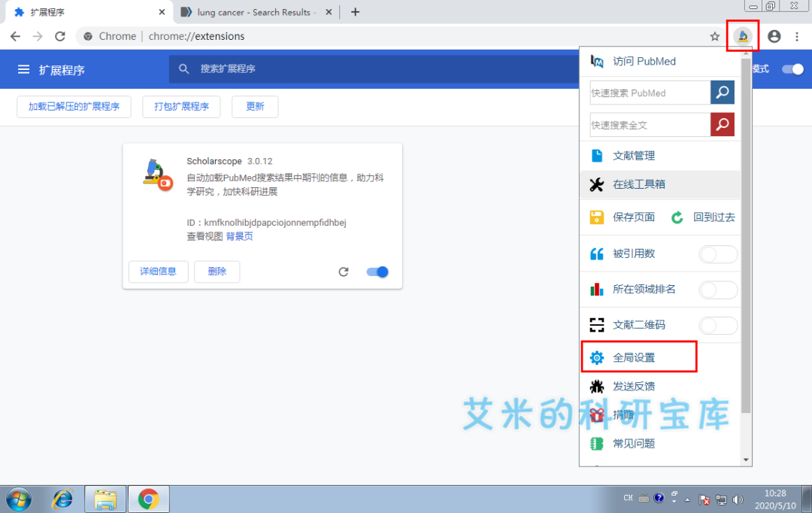Open PubMed via the 访问 PubMed icon
The width and height of the screenshot is (812, 513).
596,62
